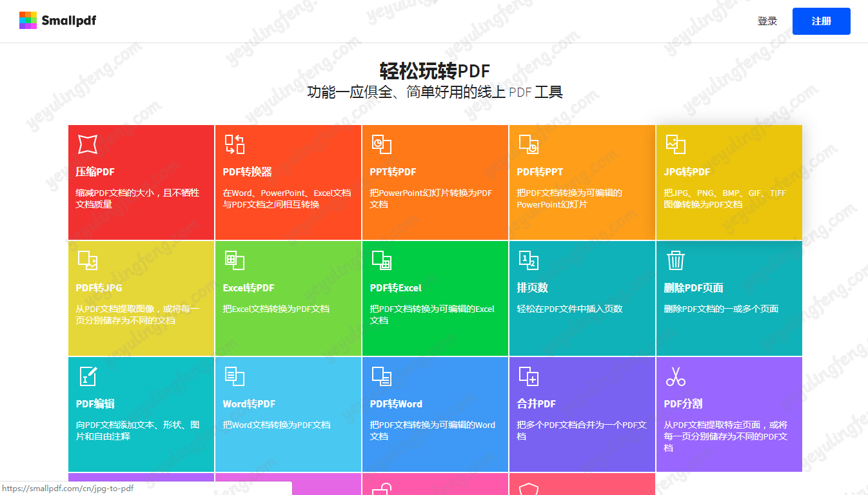Open the 压缩PDF title link
The height and width of the screenshot is (495, 868).
(95, 172)
